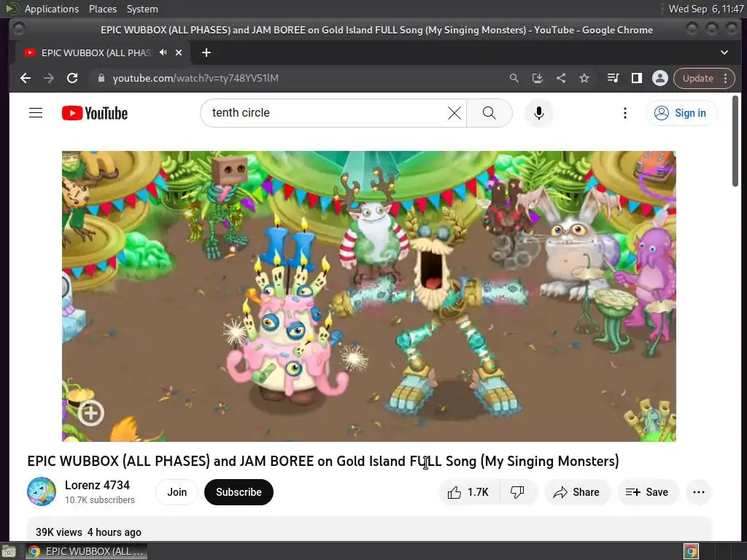
Task: Share this page from omnibox
Action: (561, 78)
